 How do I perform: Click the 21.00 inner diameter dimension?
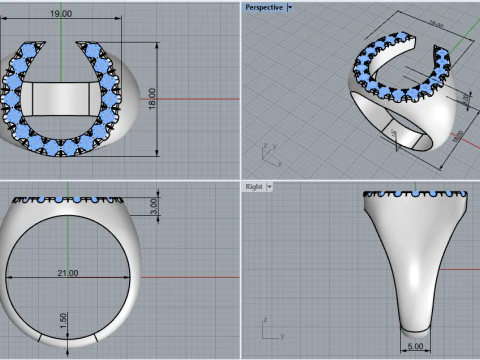(x=68, y=273)
